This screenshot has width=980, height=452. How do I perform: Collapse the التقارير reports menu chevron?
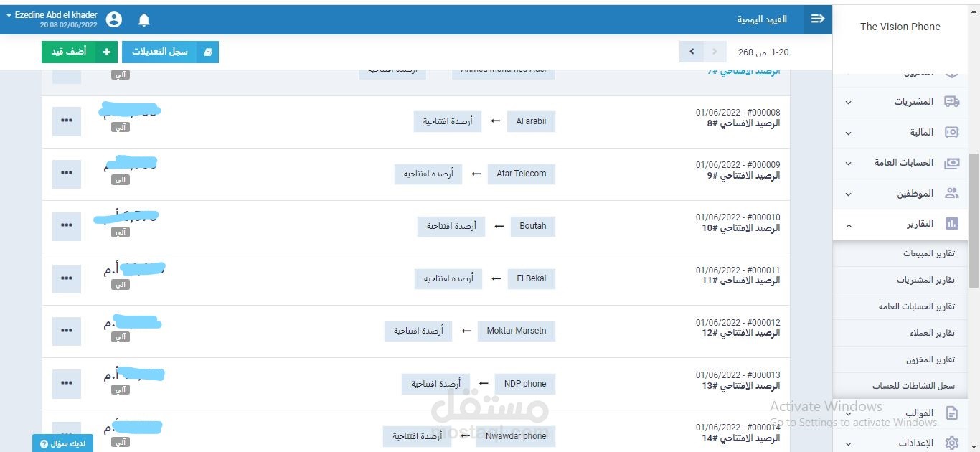coord(848,225)
